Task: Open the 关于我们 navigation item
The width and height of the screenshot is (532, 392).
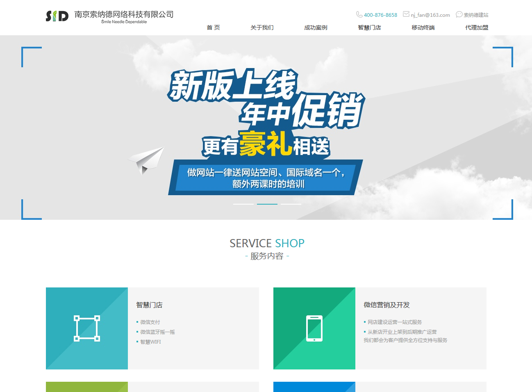Action: click(262, 27)
